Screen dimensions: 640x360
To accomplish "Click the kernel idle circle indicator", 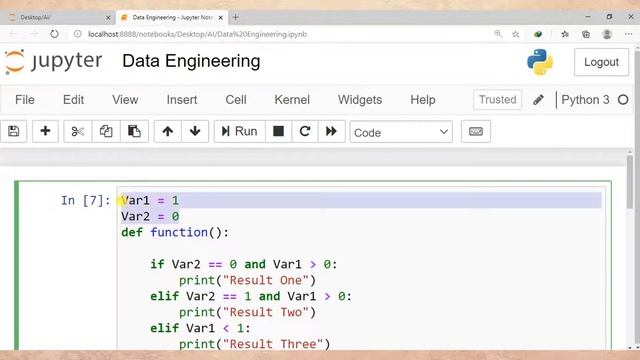I will (623, 100).
